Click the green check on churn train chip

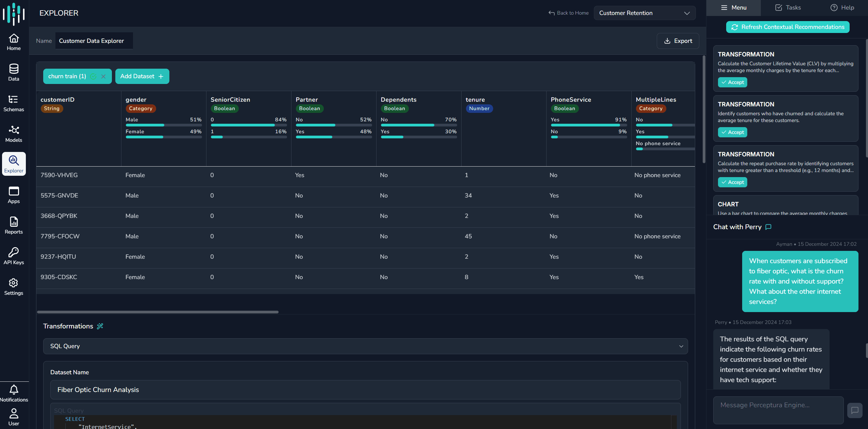point(93,76)
